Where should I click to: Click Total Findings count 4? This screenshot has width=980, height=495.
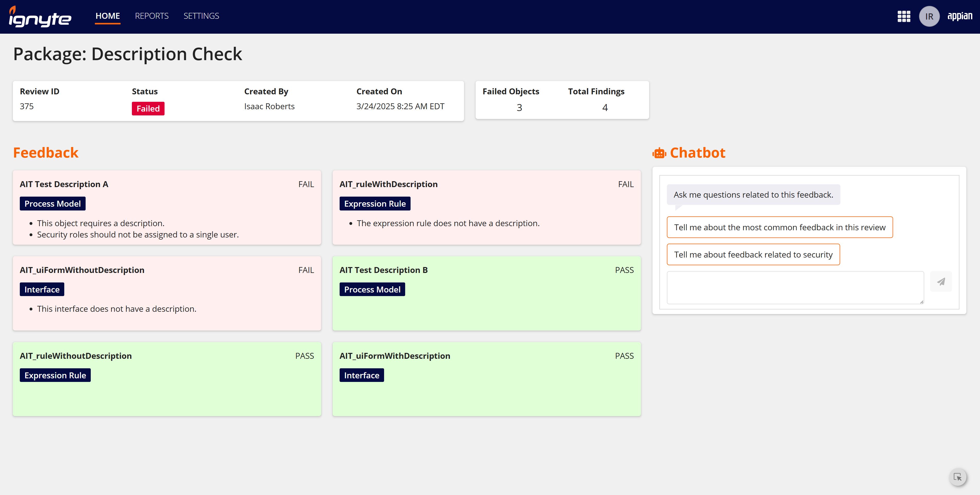coord(605,108)
